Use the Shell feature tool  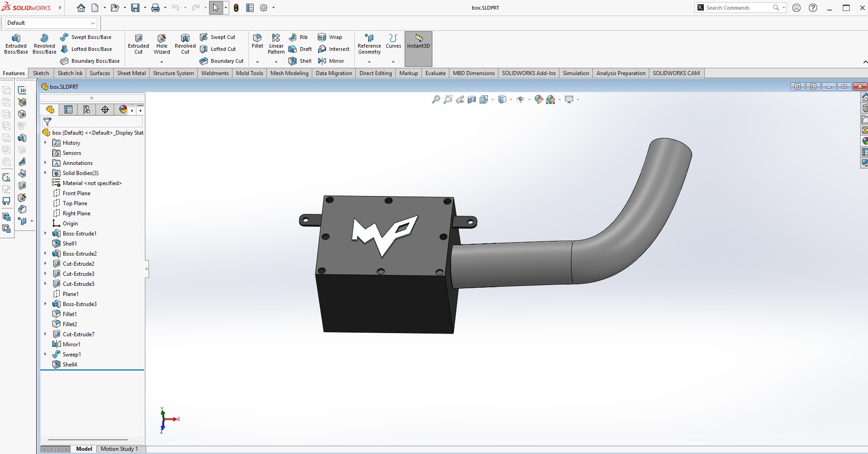point(300,61)
